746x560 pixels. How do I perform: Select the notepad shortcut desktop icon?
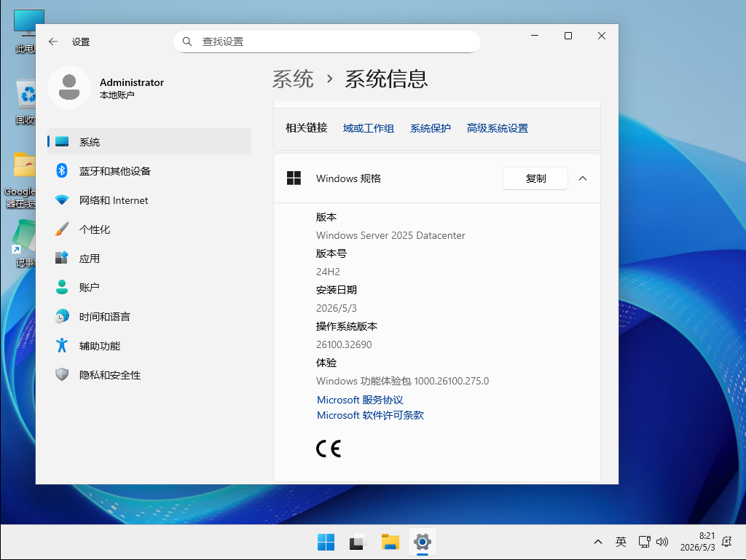pyautogui.click(x=24, y=242)
